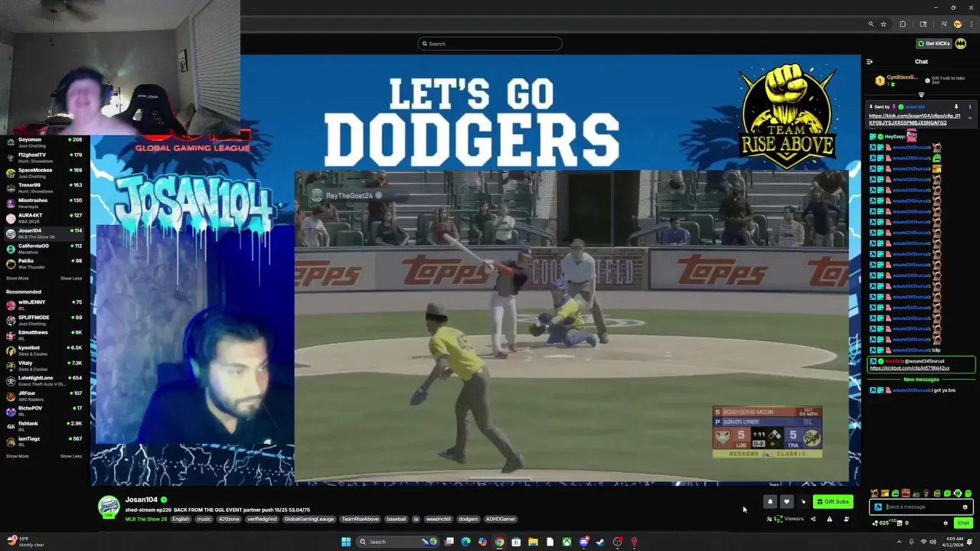Click the MLB The Show 26 category link
The height and width of the screenshot is (551, 980).
[x=146, y=519]
